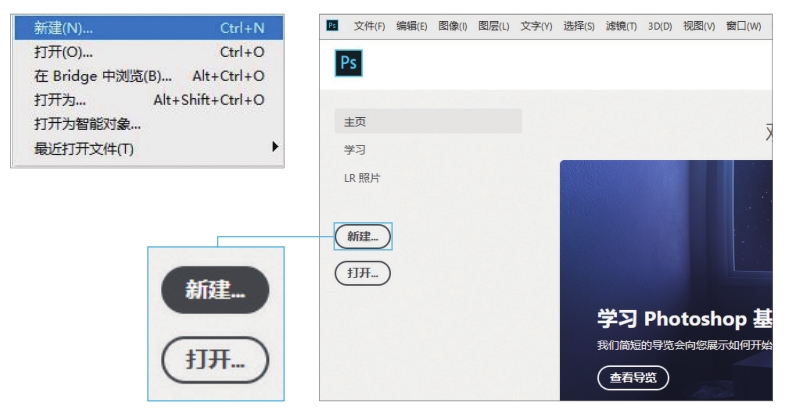
Task: Click the enlarged 打开... outlined button
Action: [x=216, y=360]
